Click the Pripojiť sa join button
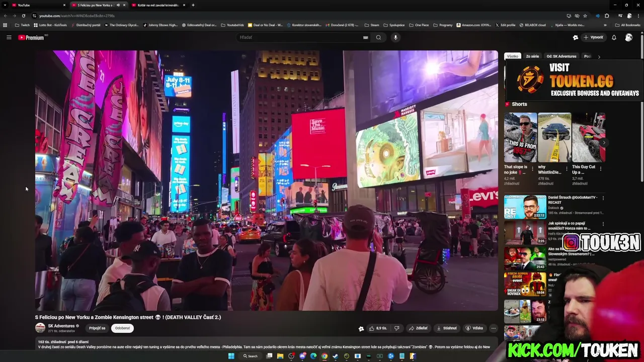 click(97, 328)
